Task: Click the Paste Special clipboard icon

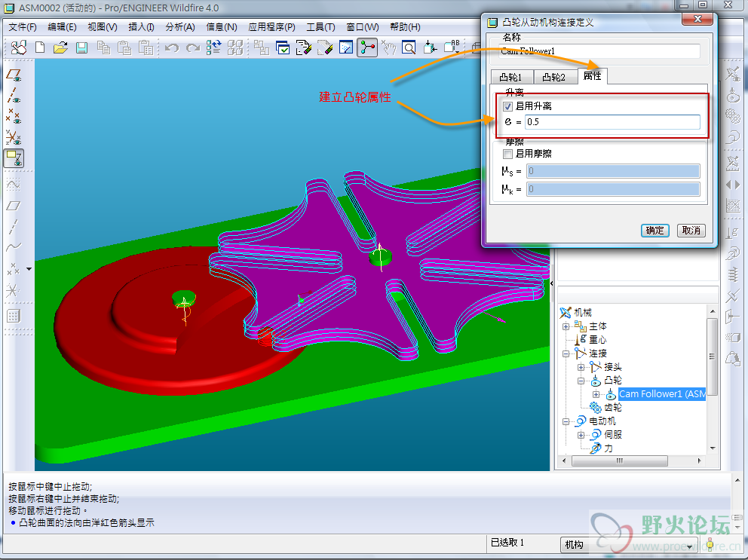Action: point(146,47)
